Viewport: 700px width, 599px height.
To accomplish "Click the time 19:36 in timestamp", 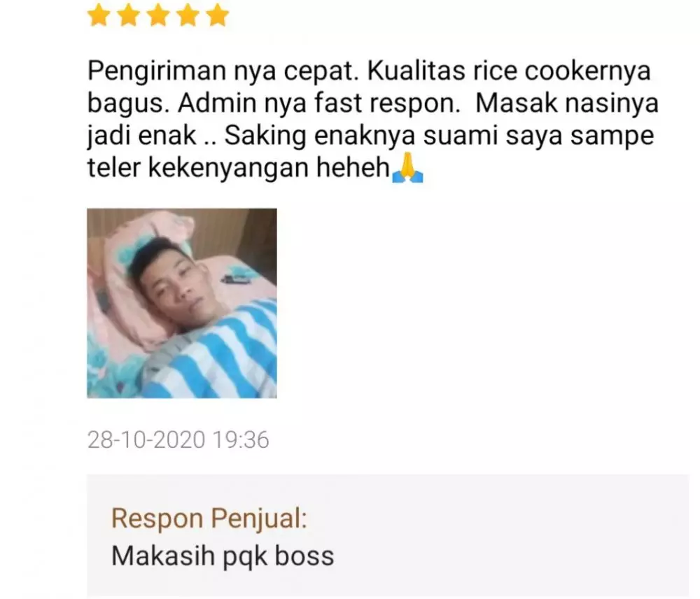I will [241, 439].
